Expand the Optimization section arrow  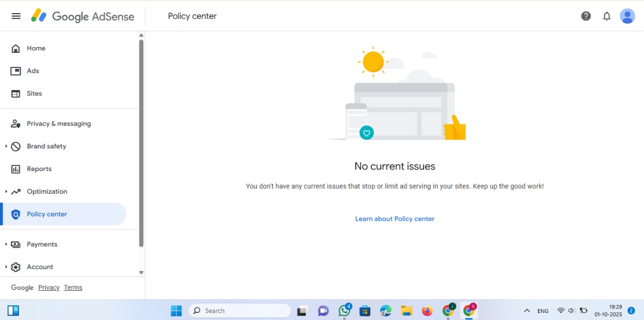(6, 192)
